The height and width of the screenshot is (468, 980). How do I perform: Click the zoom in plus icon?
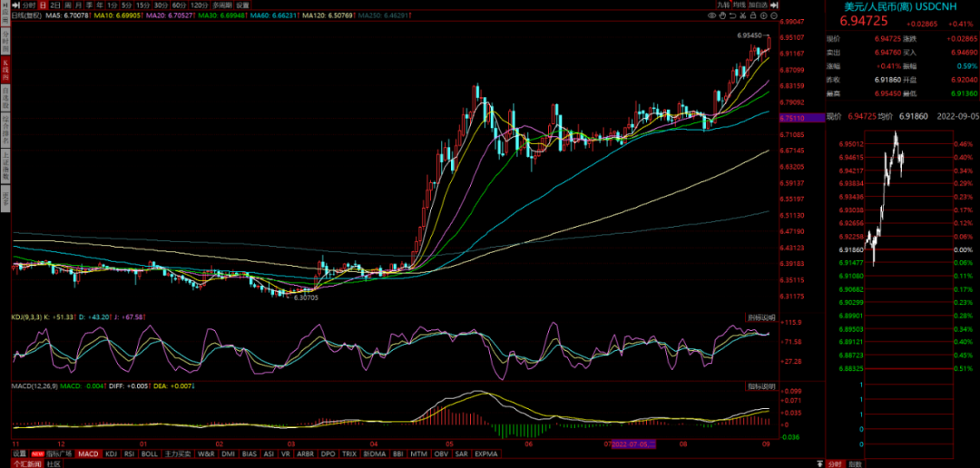(x=763, y=15)
